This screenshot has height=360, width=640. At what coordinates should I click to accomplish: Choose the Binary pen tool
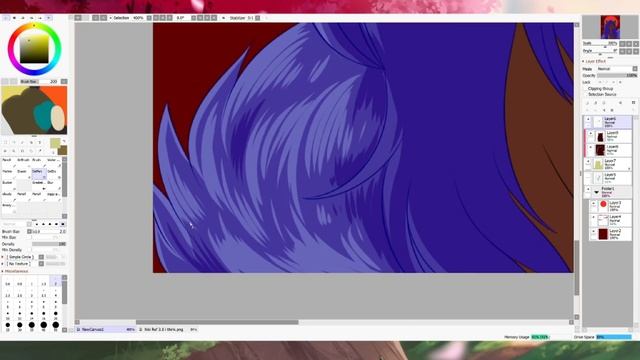(8, 207)
